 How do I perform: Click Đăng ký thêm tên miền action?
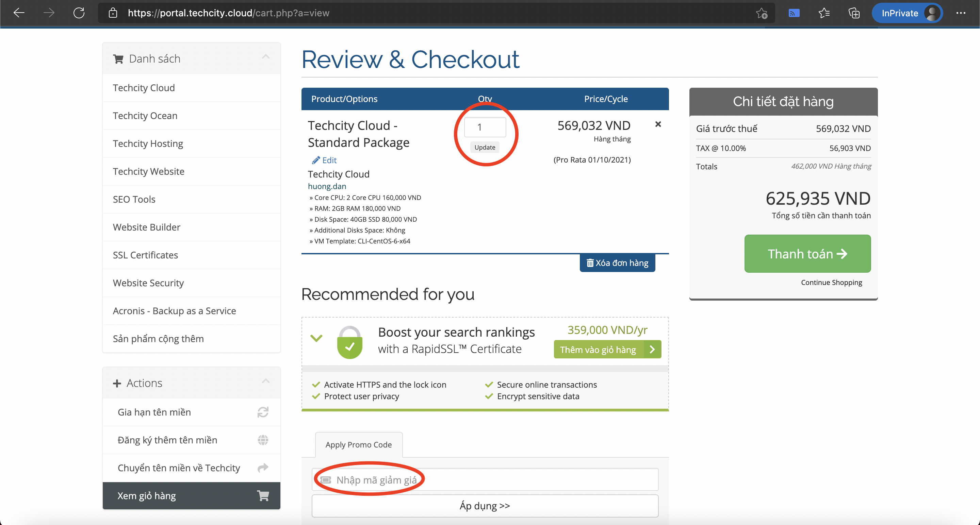pos(191,440)
